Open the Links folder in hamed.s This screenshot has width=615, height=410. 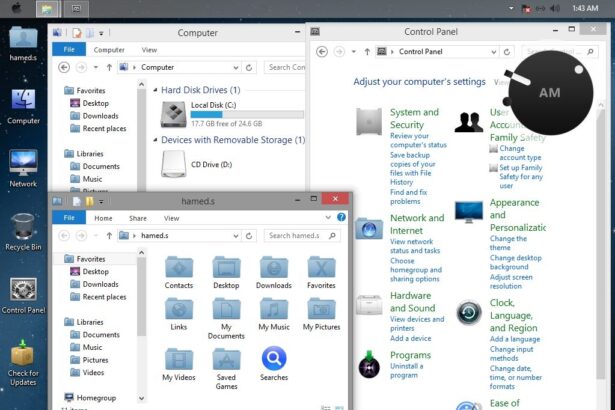coord(179,308)
